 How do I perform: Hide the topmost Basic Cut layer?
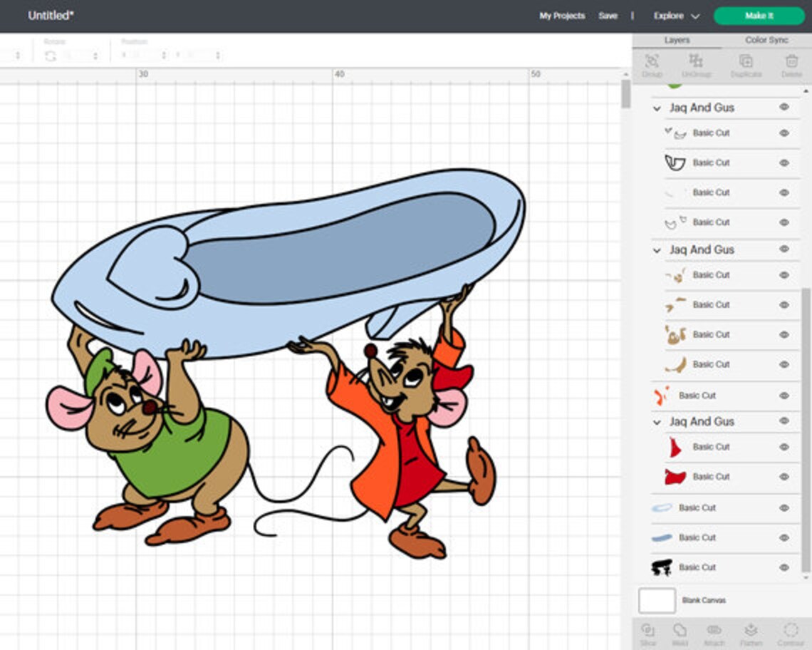point(784,133)
